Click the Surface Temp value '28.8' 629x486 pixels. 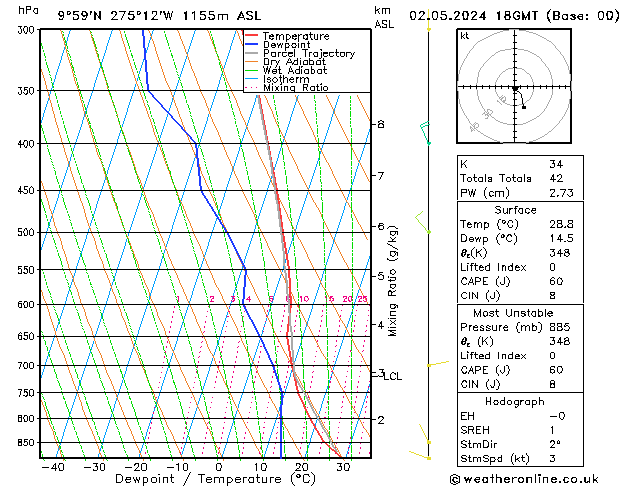coord(561,224)
